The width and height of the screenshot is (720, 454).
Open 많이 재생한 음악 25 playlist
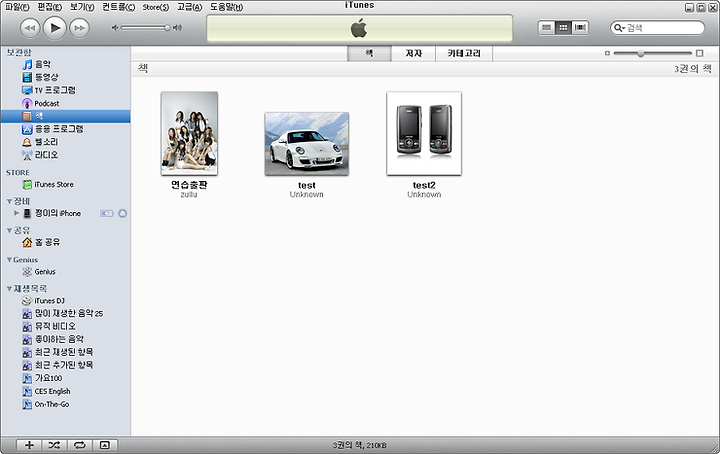click(65, 314)
